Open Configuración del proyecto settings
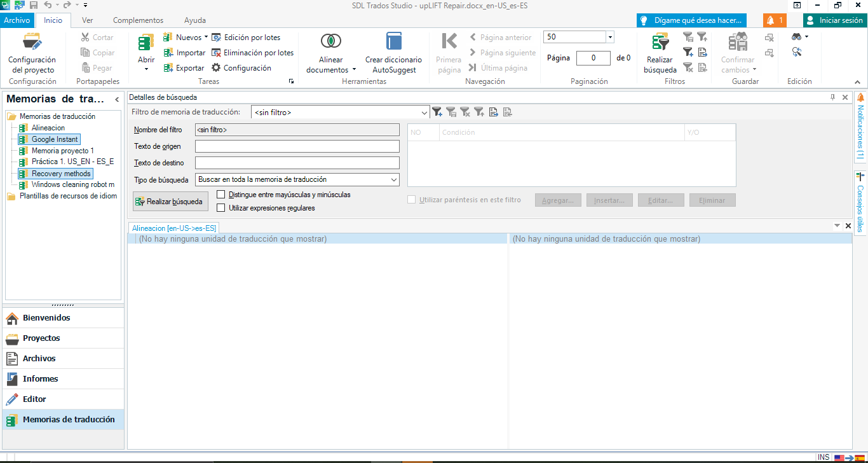The height and width of the screenshot is (463, 868). [x=32, y=43]
